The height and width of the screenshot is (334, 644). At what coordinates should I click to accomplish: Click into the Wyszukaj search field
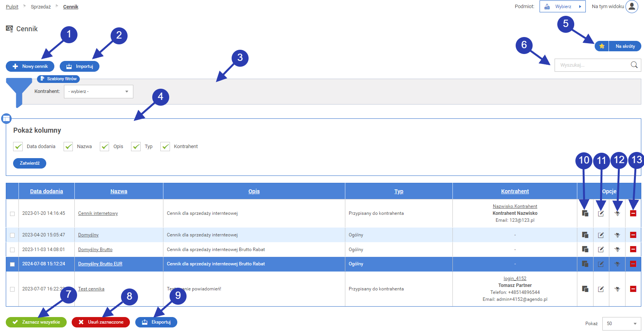tap(592, 65)
